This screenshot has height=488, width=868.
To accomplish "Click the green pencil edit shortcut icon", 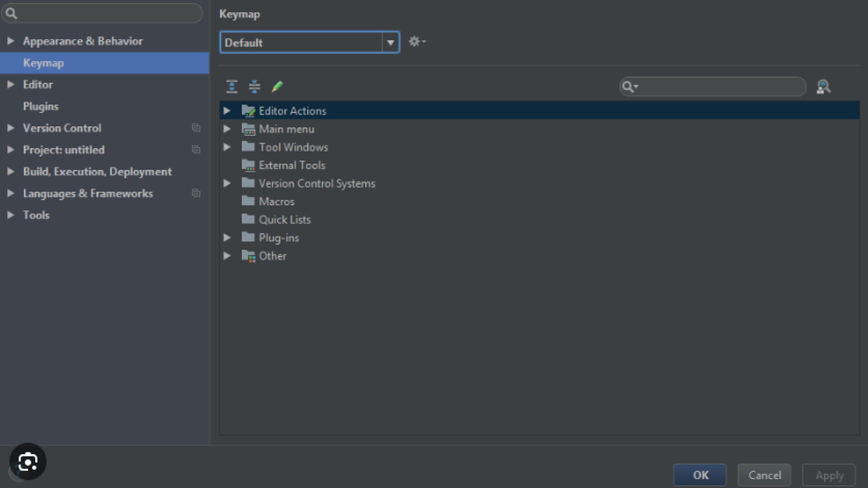I will pos(277,86).
